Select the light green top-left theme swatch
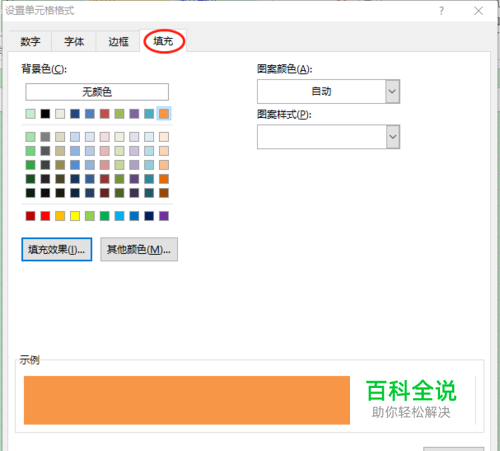 pos(30,114)
